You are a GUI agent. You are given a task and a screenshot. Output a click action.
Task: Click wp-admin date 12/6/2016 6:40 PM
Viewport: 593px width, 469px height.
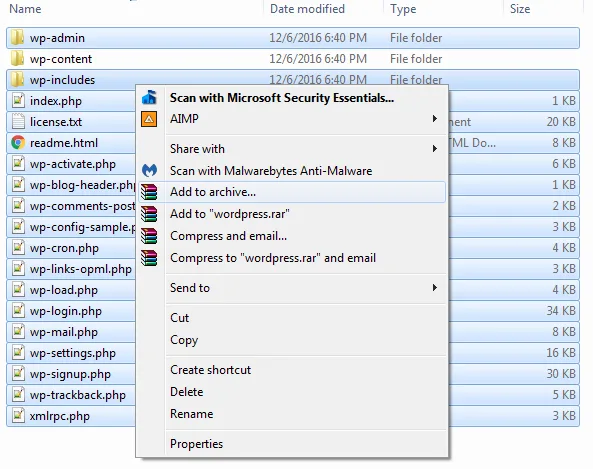318,37
